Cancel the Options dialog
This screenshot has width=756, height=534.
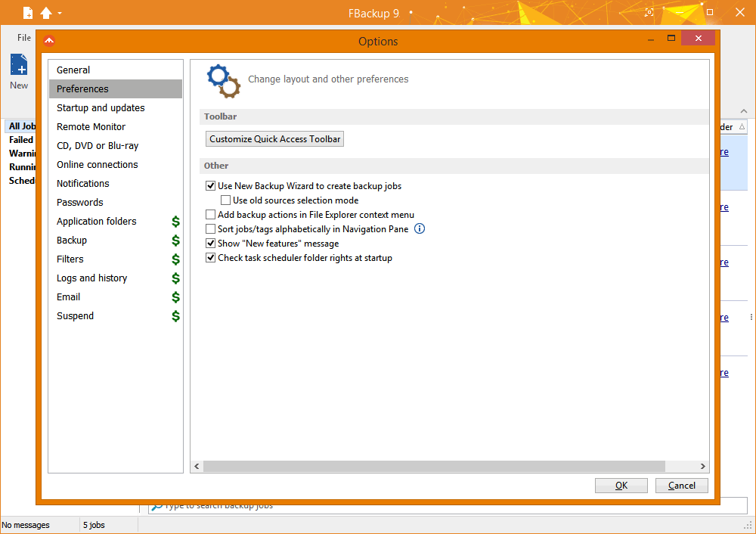(681, 486)
